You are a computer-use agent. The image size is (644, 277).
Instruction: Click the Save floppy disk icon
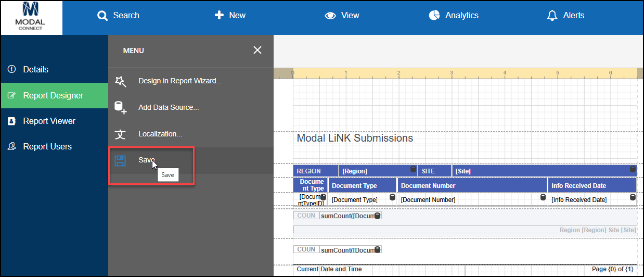pyautogui.click(x=120, y=160)
